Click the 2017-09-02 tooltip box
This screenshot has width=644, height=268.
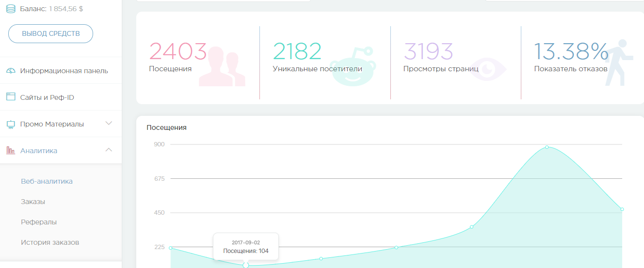click(246, 247)
